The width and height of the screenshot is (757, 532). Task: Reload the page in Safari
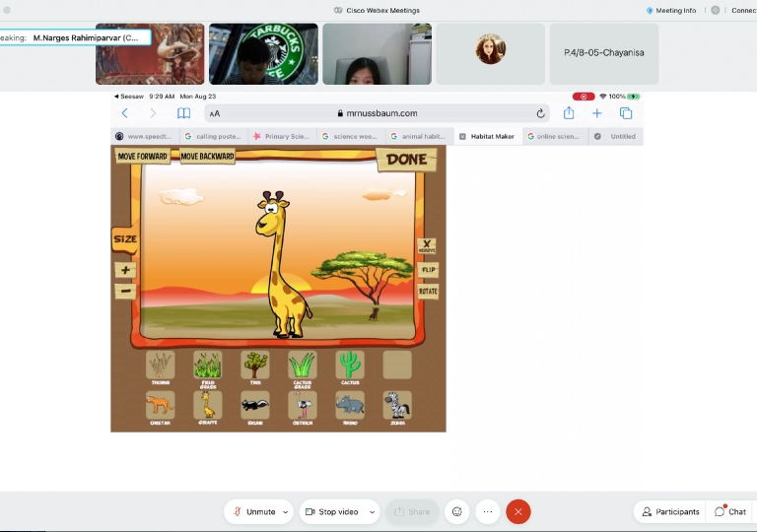540,113
